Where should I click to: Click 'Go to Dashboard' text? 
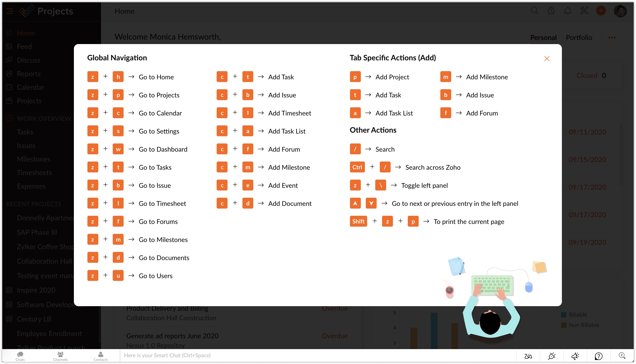[163, 149]
